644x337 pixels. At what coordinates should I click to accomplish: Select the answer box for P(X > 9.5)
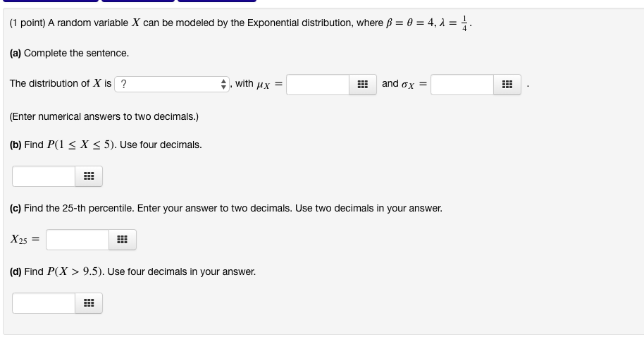tap(44, 303)
